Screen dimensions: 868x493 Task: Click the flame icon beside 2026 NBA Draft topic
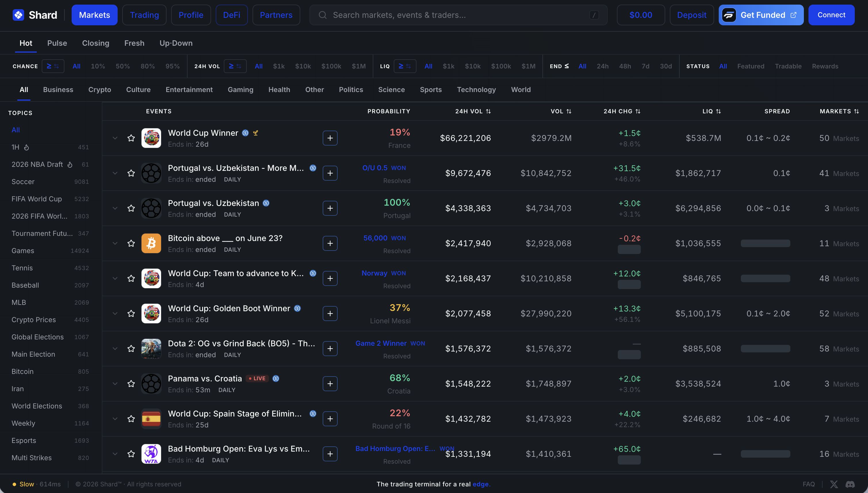pos(70,165)
